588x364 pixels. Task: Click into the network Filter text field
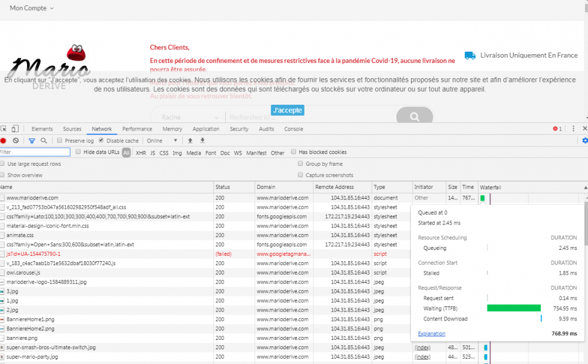click(x=35, y=152)
